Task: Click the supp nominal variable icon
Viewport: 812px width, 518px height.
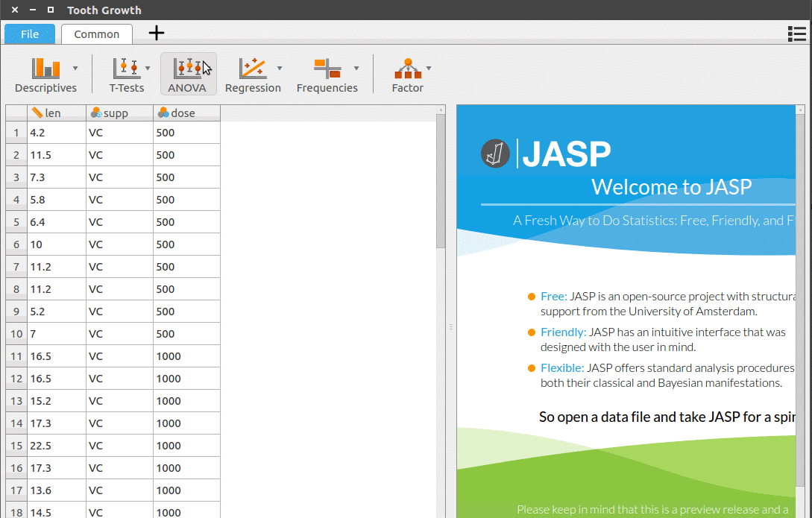Action: coord(96,113)
